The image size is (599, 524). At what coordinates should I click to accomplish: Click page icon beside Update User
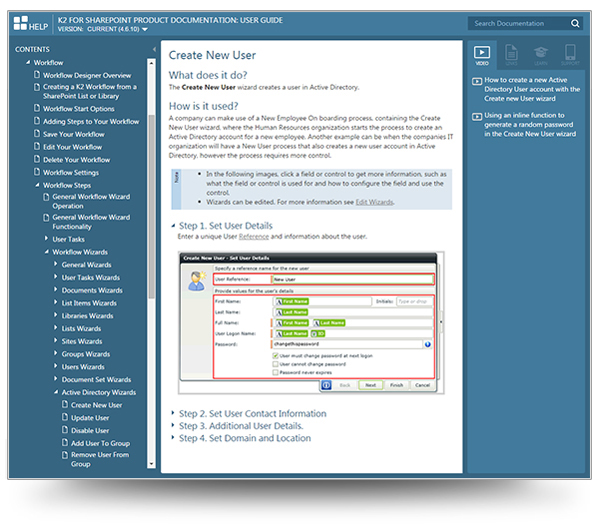pyautogui.click(x=65, y=417)
